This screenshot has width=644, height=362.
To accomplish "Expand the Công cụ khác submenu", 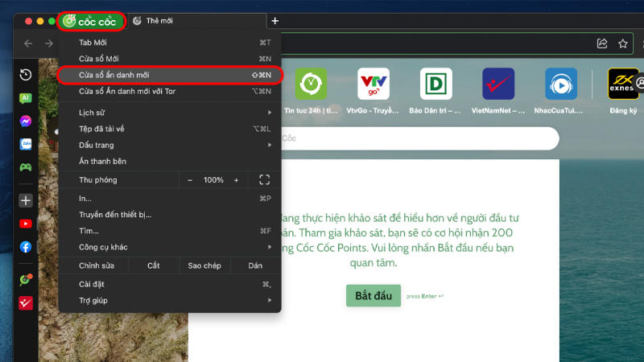I will 170,247.
